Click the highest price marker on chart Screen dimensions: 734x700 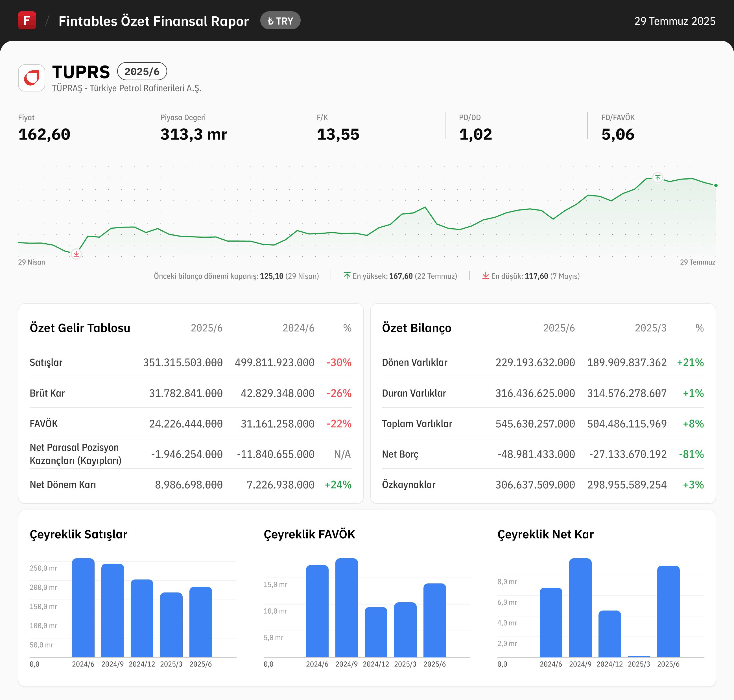pos(658,178)
